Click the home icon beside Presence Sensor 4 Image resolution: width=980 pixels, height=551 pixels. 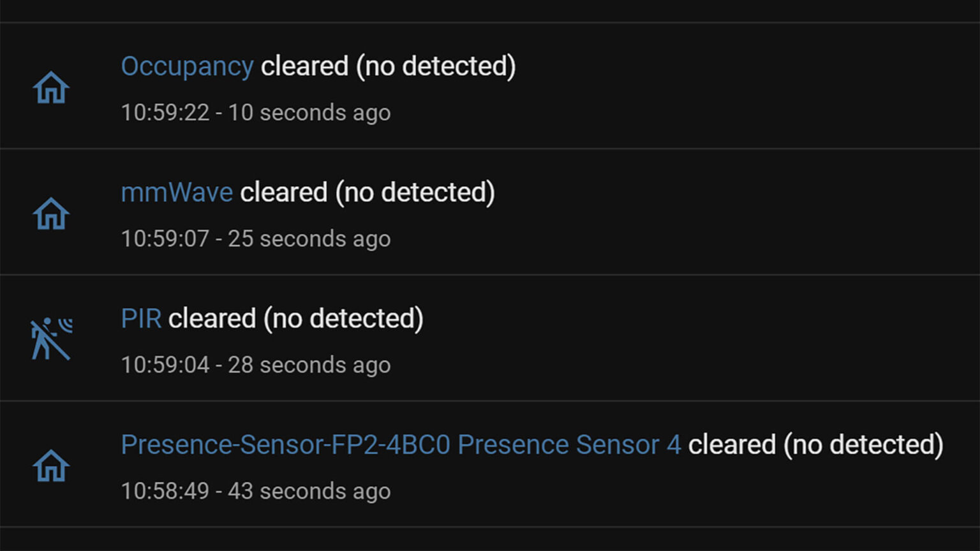point(51,465)
